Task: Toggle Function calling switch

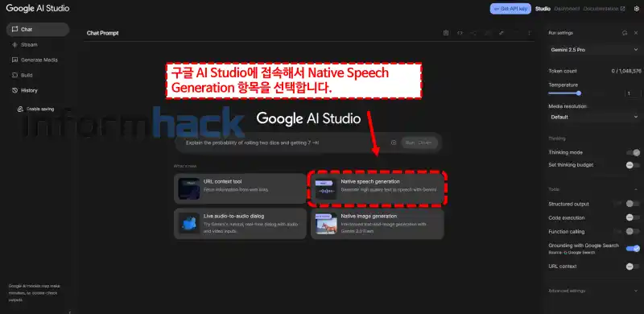Action: coord(633,231)
